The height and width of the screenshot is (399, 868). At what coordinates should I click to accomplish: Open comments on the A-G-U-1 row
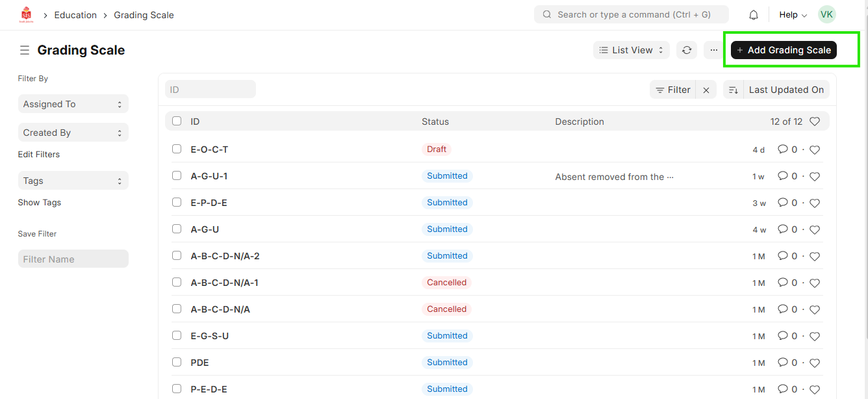click(783, 176)
